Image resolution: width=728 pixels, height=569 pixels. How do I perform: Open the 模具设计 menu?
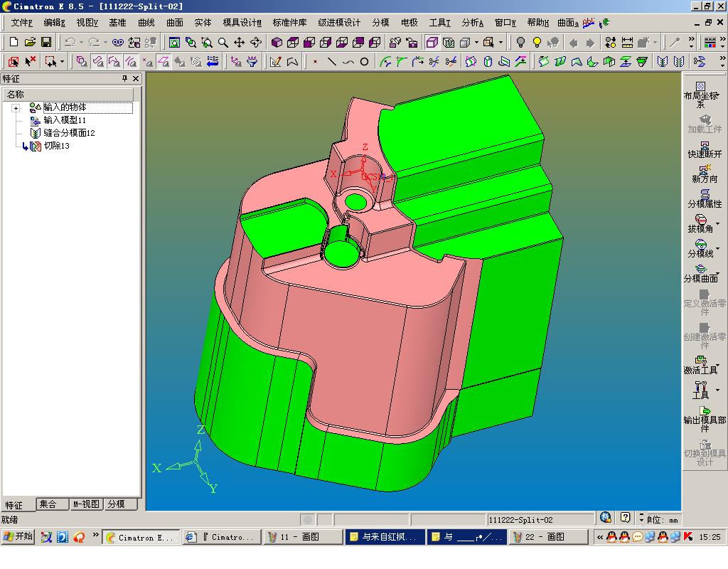(242, 23)
